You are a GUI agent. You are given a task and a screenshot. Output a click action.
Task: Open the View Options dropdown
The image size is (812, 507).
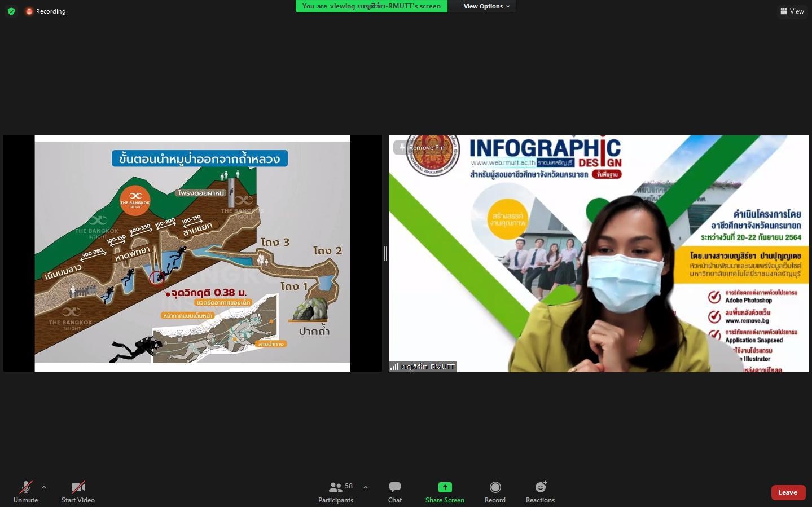point(486,6)
